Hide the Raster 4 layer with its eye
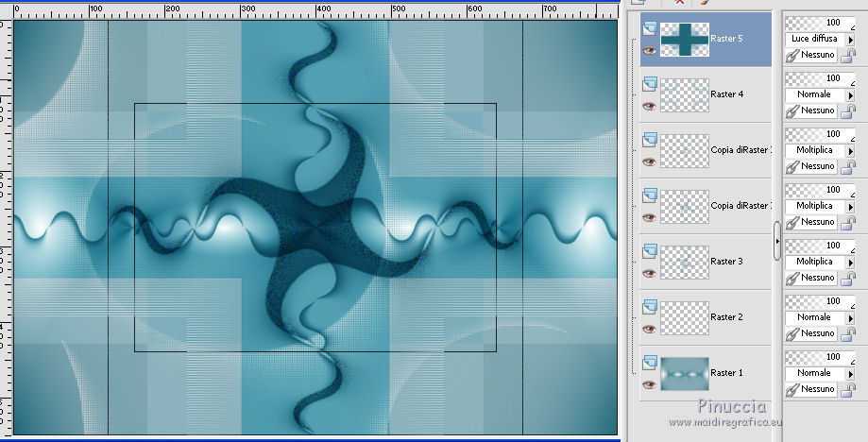The image size is (868, 442). (x=649, y=106)
